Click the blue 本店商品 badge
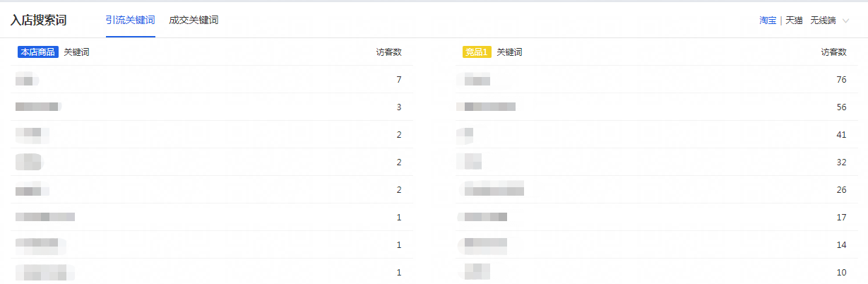 tap(38, 52)
